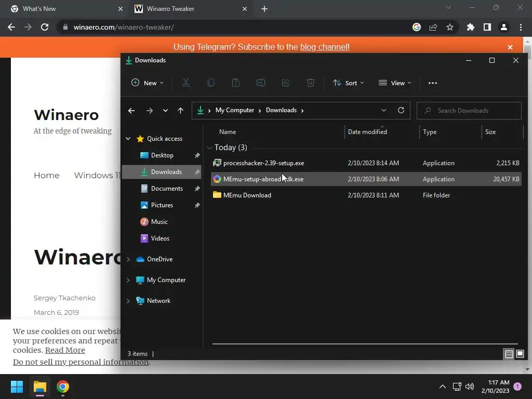
Task: Open the New item dropdown
Action: pyautogui.click(x=148, y=83)
